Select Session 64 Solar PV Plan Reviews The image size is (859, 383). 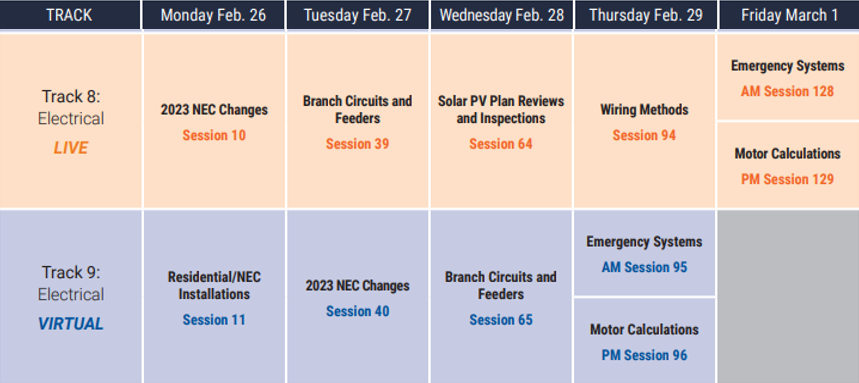tap(501, 144)
